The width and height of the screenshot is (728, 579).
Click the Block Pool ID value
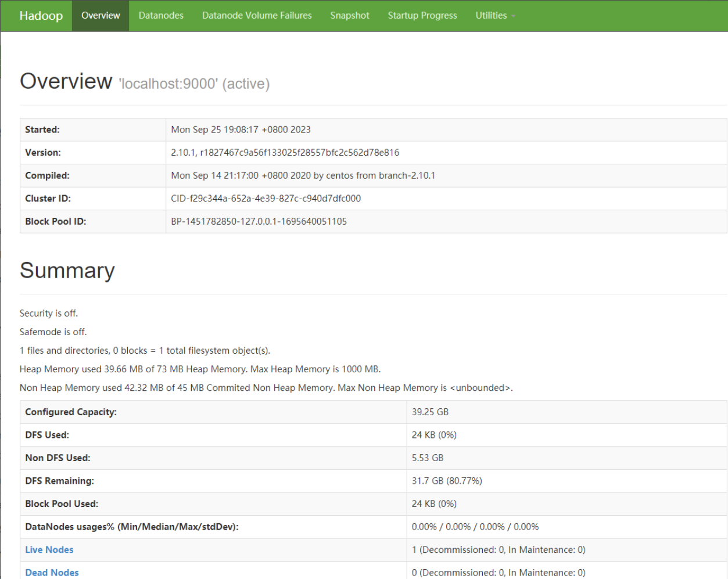coord(259,221)
